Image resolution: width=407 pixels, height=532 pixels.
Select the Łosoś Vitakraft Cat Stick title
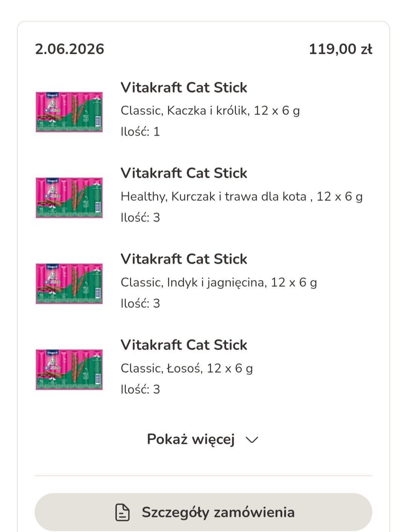click(x=184, y=345)
